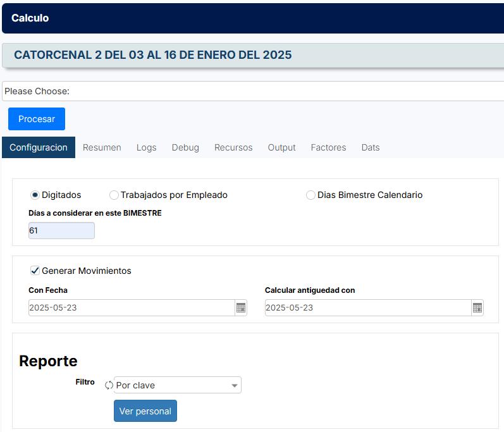Image resolution: width=504 pixels, height=432 pixels.
Task: Click the Ver personal button
Action: point(145,411)
